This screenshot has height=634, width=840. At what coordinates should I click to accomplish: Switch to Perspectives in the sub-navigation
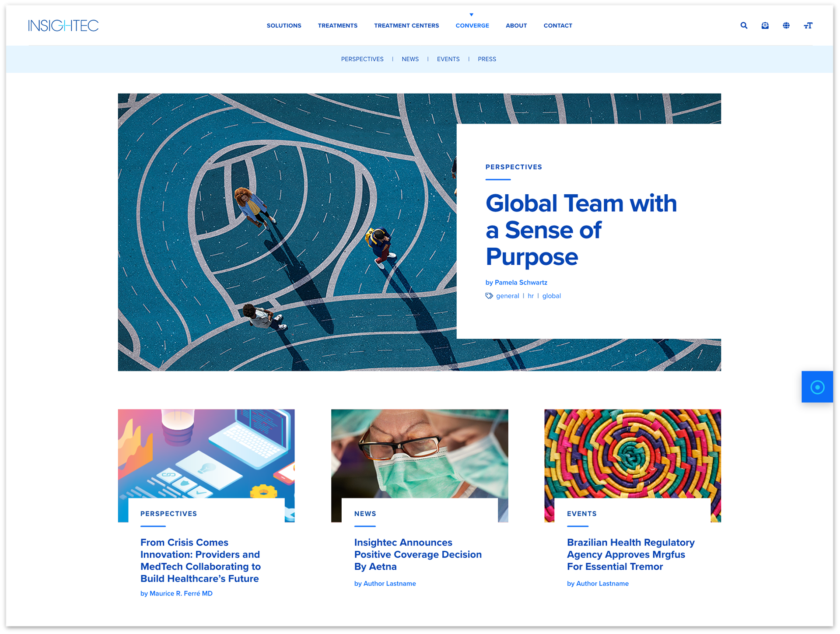[362, 59]
